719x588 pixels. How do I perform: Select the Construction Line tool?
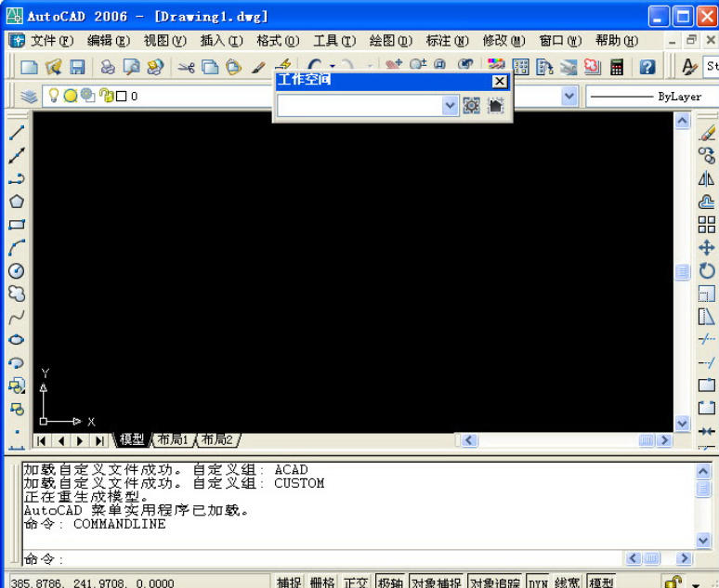tap(17, 155)
